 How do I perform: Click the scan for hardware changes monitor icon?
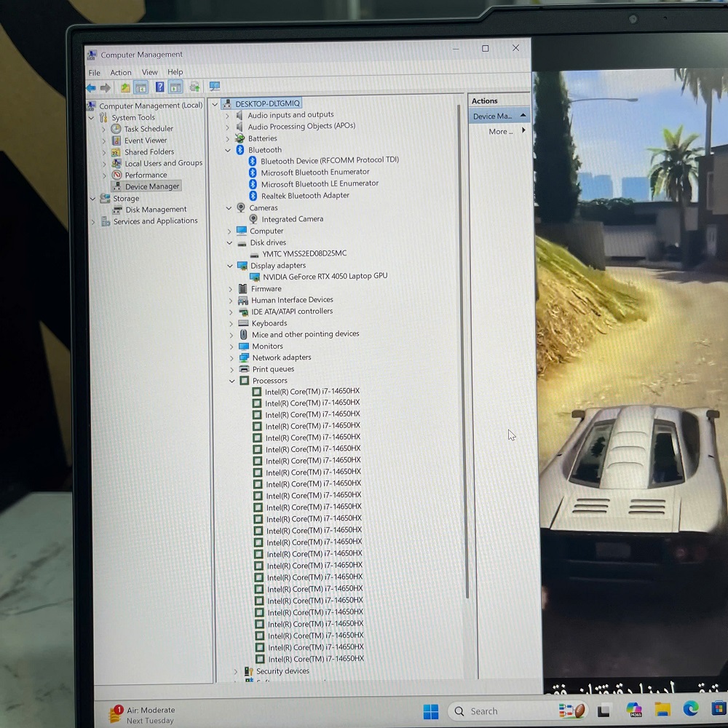click(x=215, y=87)
